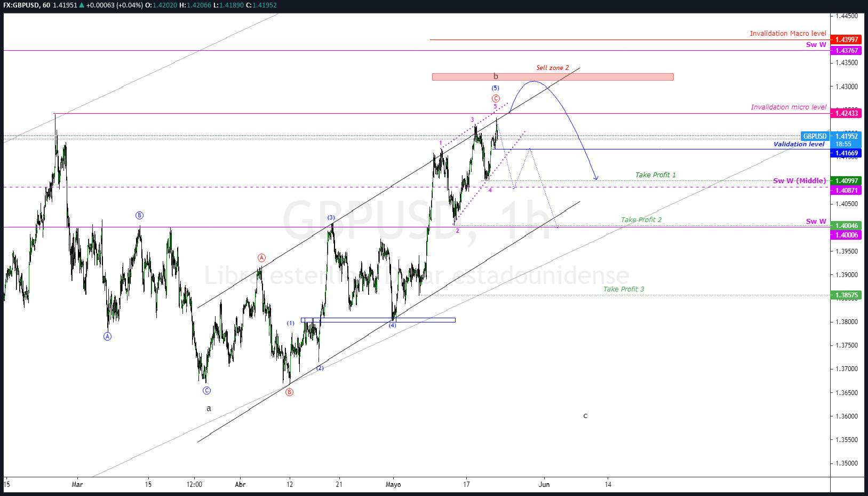Select the green 1.38575 price label
The width and height of the screenshot is (868, 496).
tap(846, 295)
